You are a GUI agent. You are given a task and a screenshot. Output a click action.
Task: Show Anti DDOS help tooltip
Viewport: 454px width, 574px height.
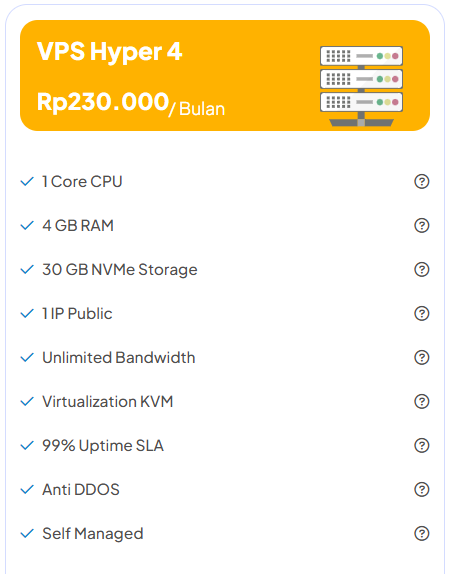(421, 489)
